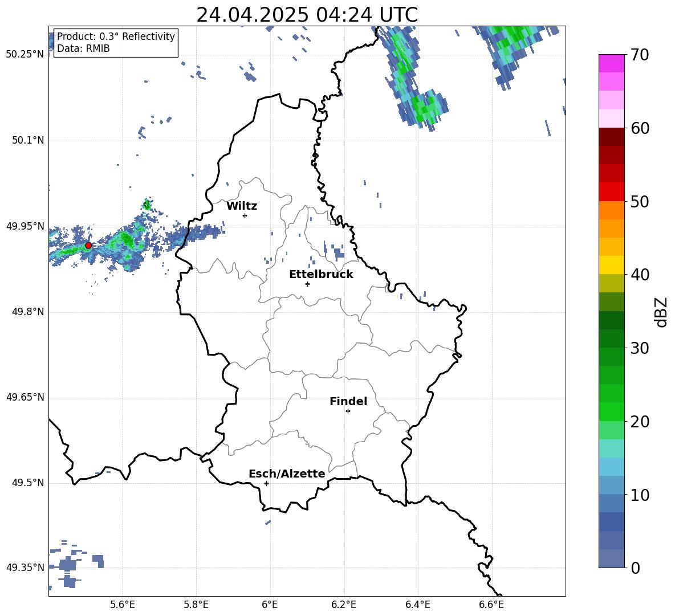Screen dimensions: 675x616
Task: Click the 'Product: 0.3° Reflectivity' text
Action: [116, 36]
